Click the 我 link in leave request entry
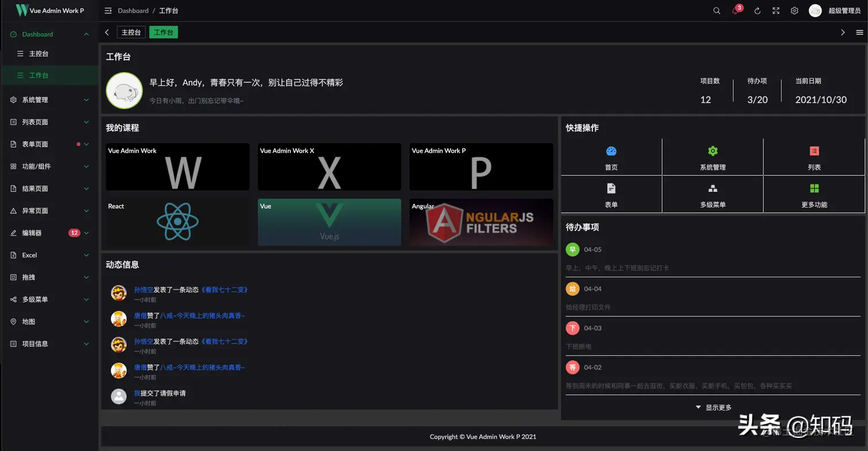 (x=137, y=393)
